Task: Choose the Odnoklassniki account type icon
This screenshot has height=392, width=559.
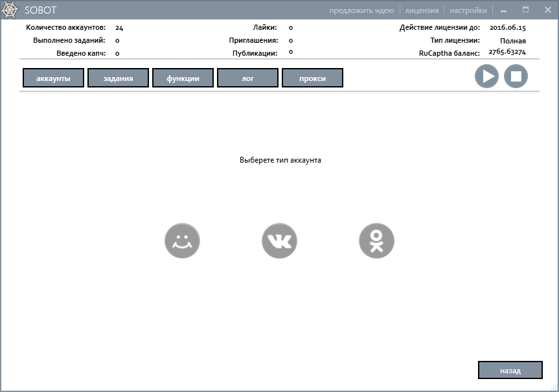Action: 376,241
